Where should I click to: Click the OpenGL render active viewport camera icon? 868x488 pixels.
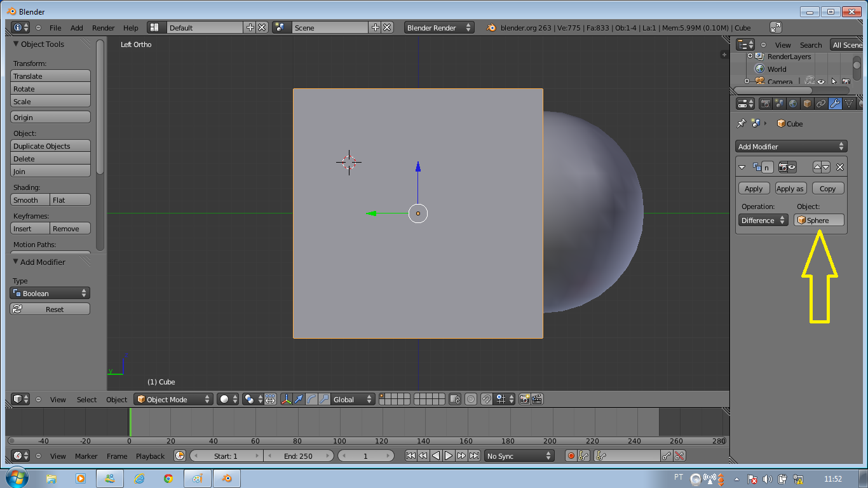click(525, 399)
